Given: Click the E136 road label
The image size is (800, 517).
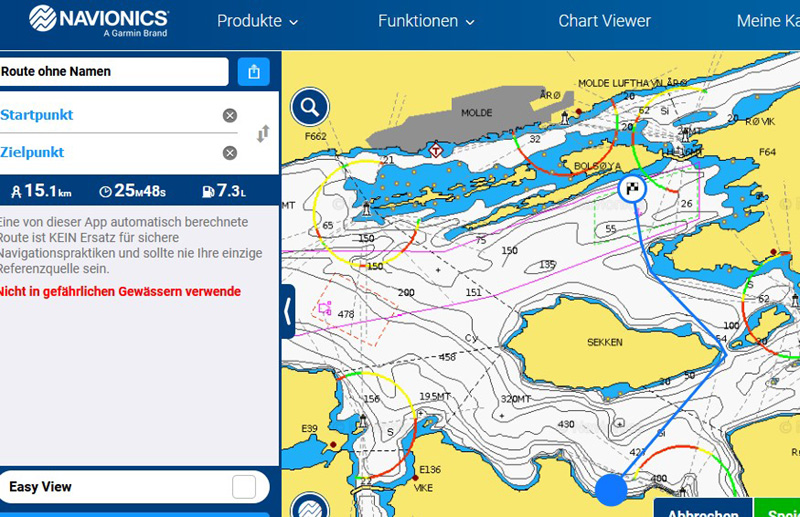Looking at the screenshot, I should coord(430,470).
